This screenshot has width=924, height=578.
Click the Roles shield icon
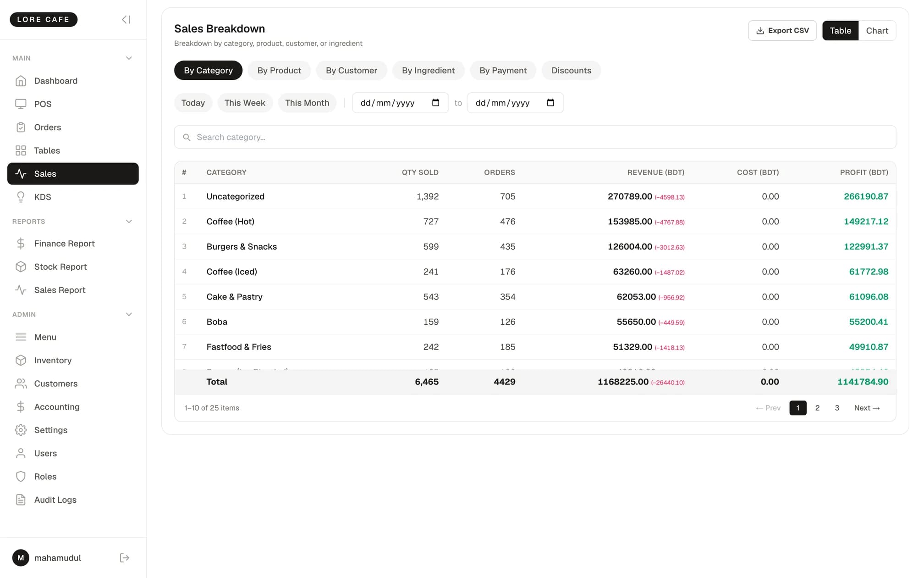point(21,477)
